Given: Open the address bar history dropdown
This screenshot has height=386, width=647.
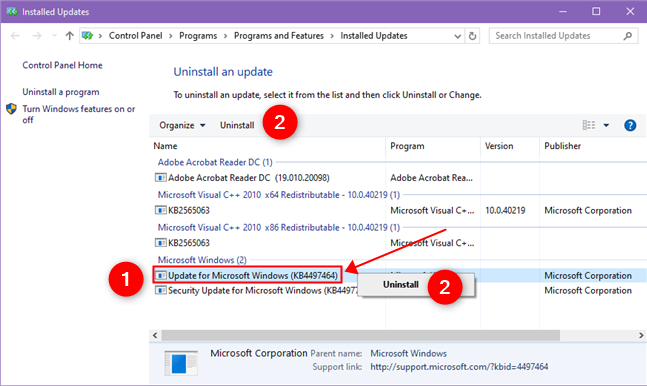Looking at the screenshot, I should [457, 36].
